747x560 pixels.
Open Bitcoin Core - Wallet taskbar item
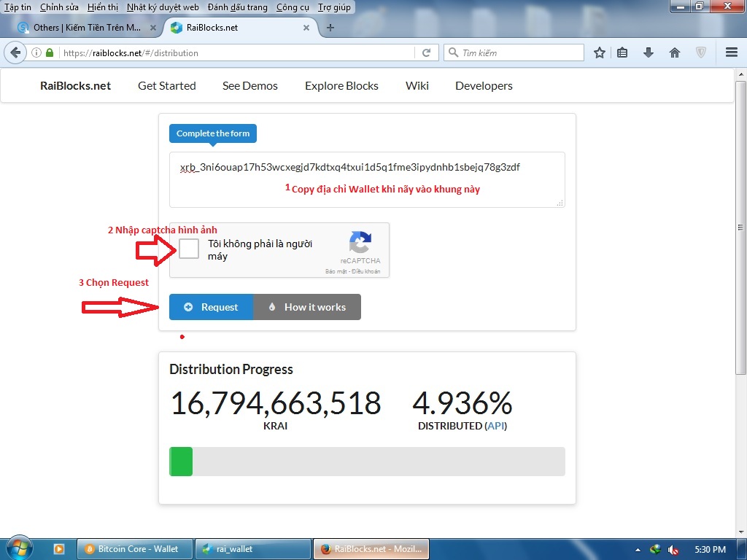pyautogui.click(x=135, y=549)
